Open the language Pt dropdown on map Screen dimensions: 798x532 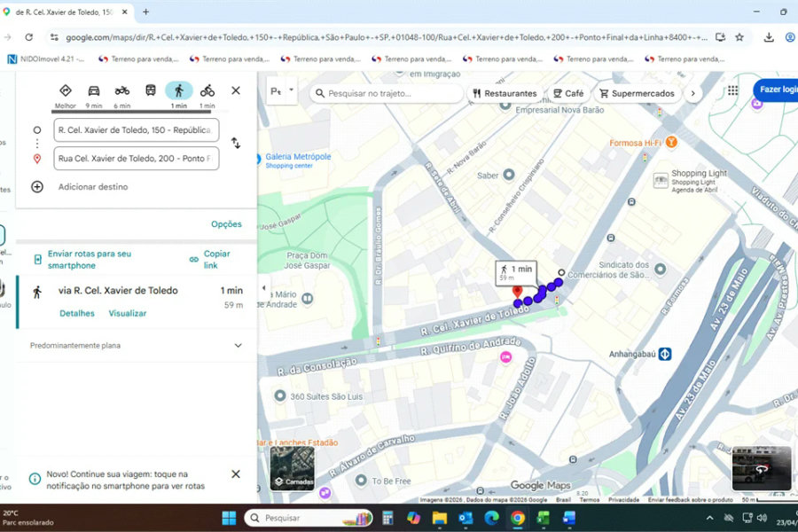click(282, 91)
